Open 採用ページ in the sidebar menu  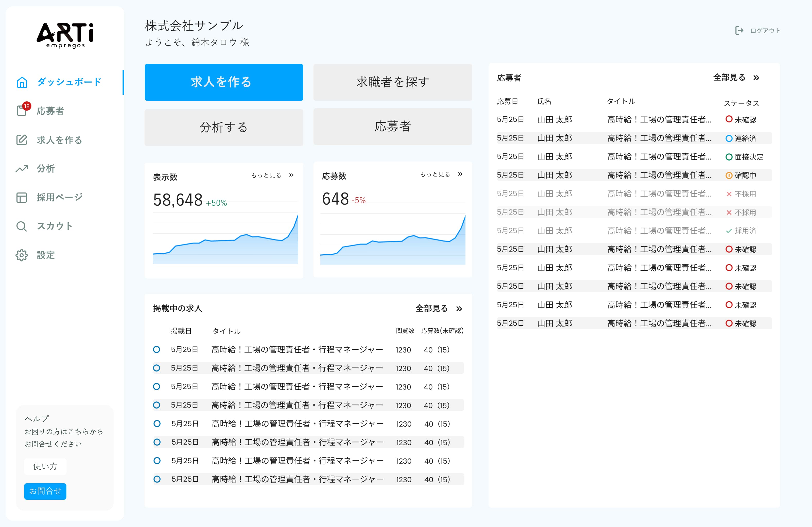click(60, 197)
